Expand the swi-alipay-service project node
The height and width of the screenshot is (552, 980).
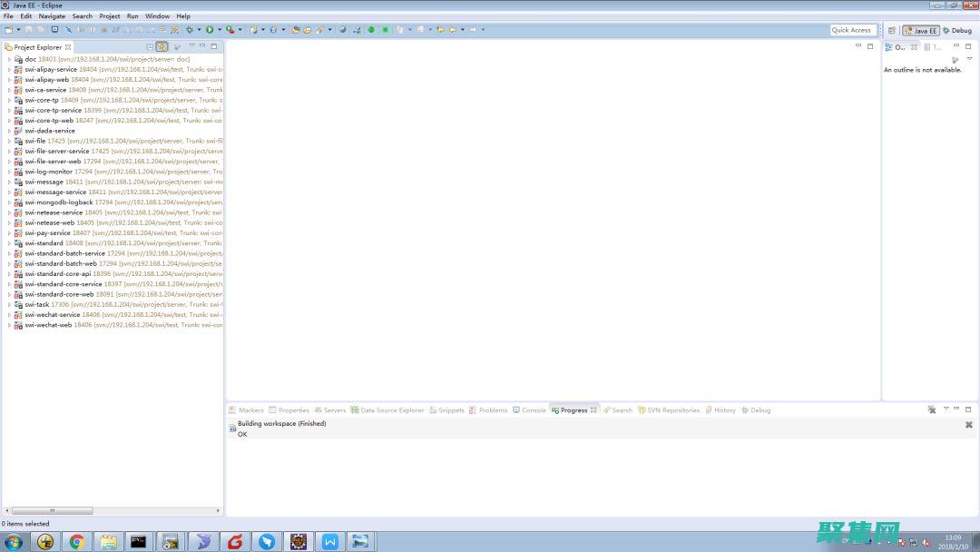coord(9,69)
